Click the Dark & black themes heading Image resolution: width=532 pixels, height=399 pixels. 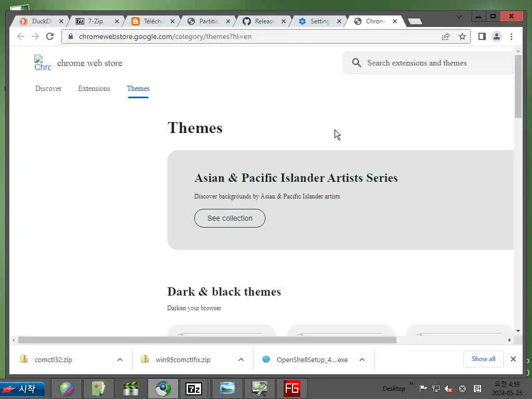224,292
